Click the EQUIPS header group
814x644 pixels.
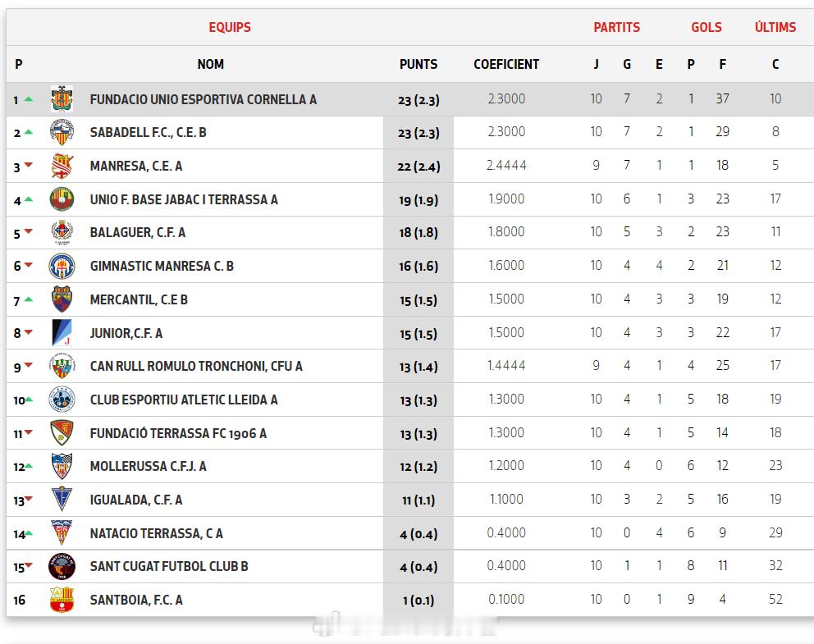click(230, 28)
